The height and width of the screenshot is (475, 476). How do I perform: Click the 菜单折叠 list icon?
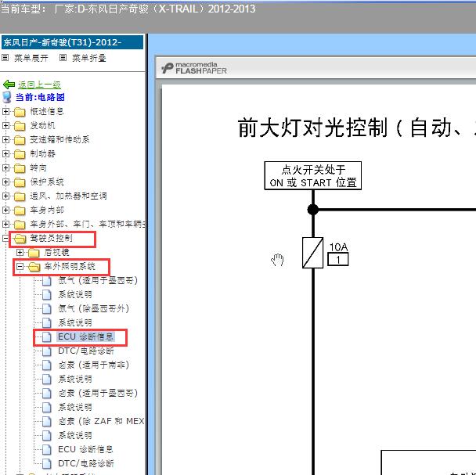[63, 57]
